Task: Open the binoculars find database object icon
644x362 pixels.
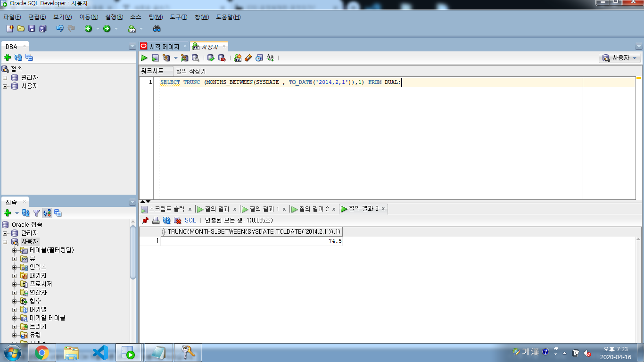Action: coord(157,29)
